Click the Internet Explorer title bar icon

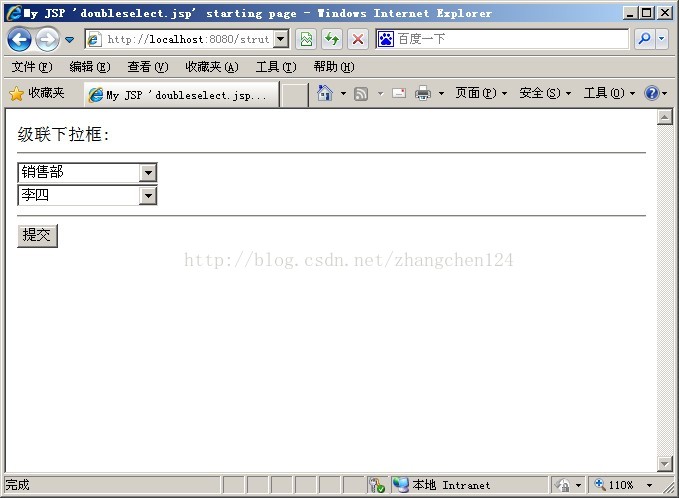click(14, 13)
